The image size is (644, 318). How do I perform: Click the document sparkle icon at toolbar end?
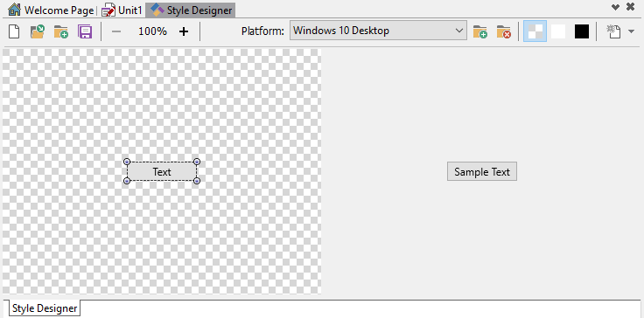pos(613,31)
